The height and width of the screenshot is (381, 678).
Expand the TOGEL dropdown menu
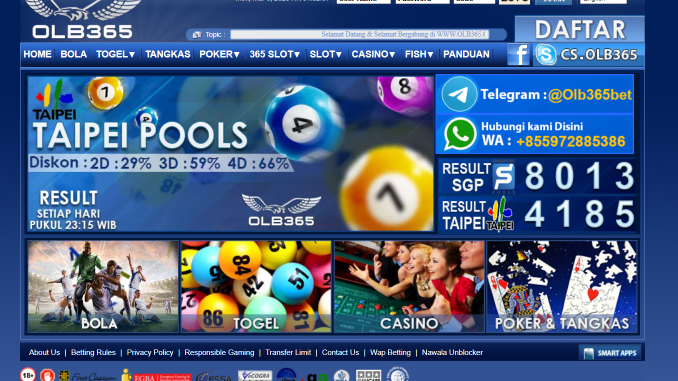(115, 54)
